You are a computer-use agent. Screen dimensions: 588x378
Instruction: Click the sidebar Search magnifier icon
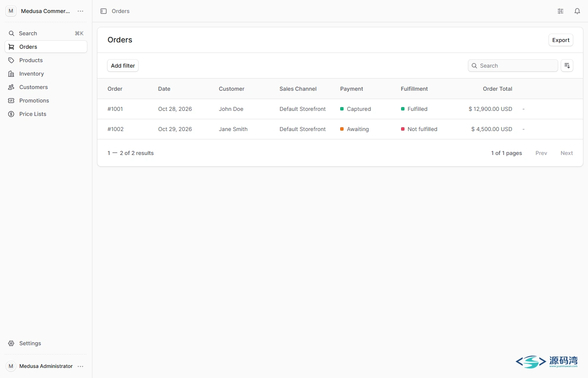(x=11, y=34)
